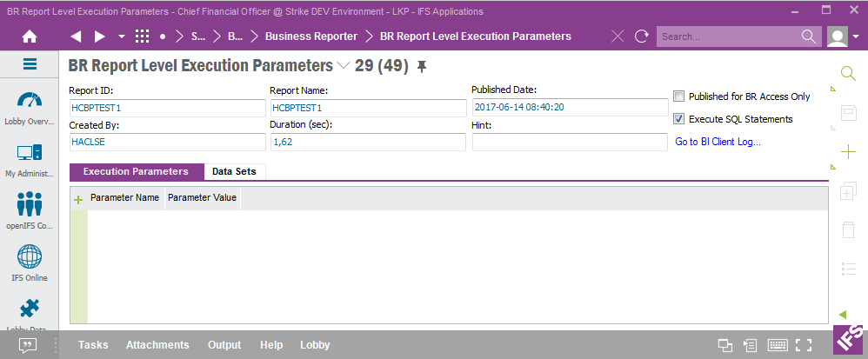
Task: Open the 'S...' breadcrumb item
Action: pyautogui.click(x=198, y=37)
